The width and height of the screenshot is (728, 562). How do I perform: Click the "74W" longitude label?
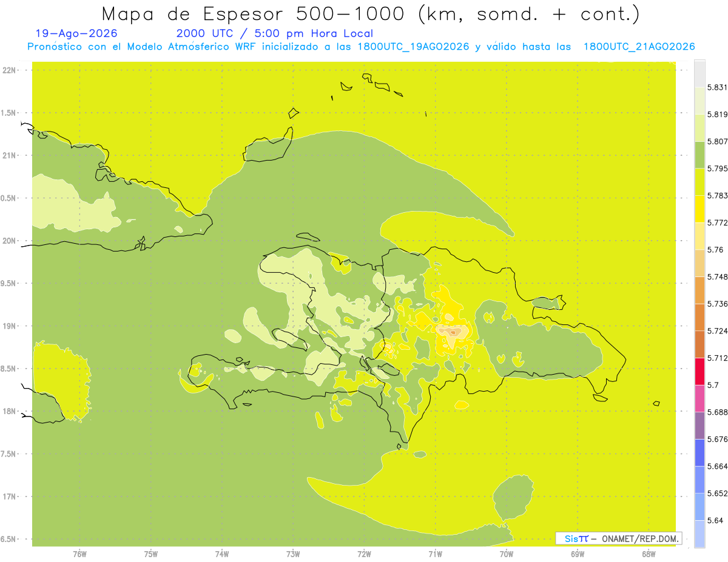(x=222, y=554)
